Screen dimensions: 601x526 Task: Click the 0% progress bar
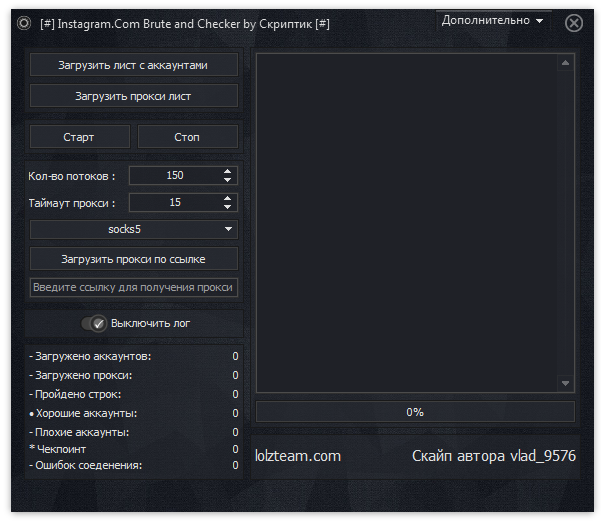click(415, 412)
